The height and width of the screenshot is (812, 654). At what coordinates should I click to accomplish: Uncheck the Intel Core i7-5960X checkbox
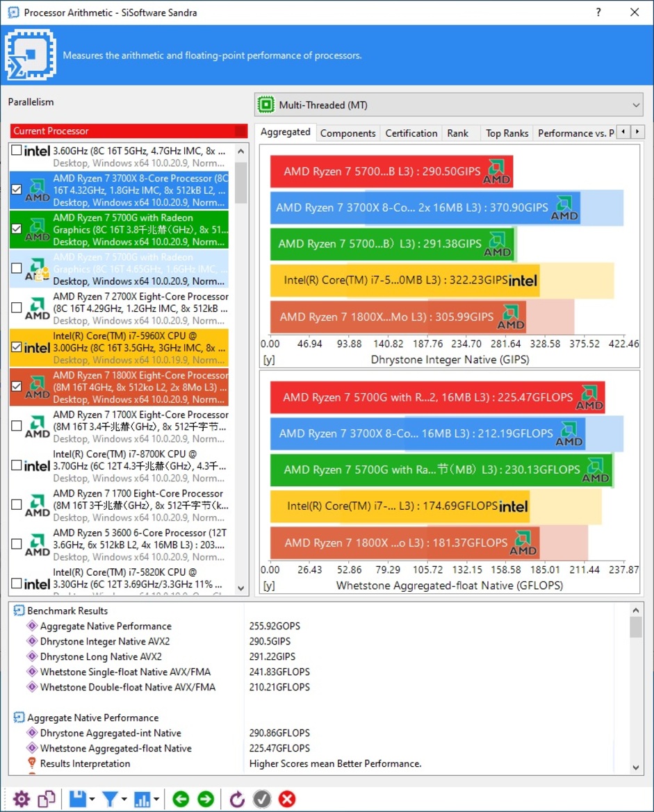17,347
